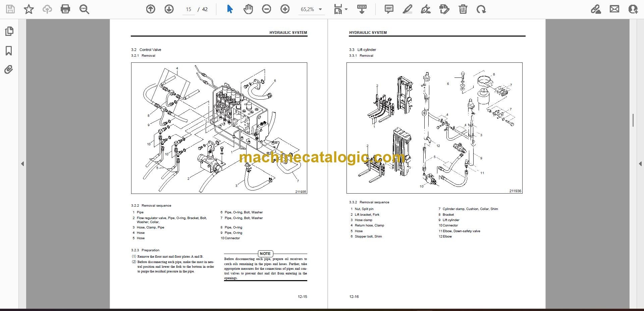
Task: Show the bookmarks side panel
Action: click(9, 51)
